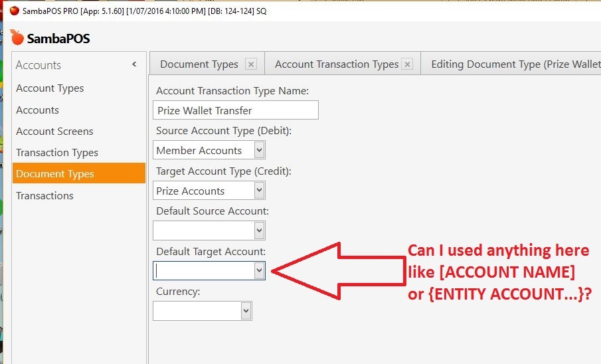Click the 'Prize Accounts' selected value
Screen dimensions: 601x364
191,191
